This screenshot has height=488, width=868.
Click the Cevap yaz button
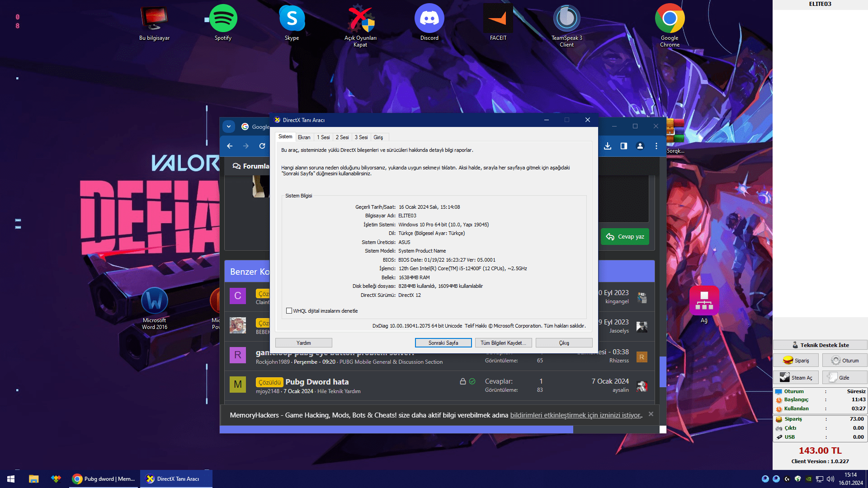625,237
